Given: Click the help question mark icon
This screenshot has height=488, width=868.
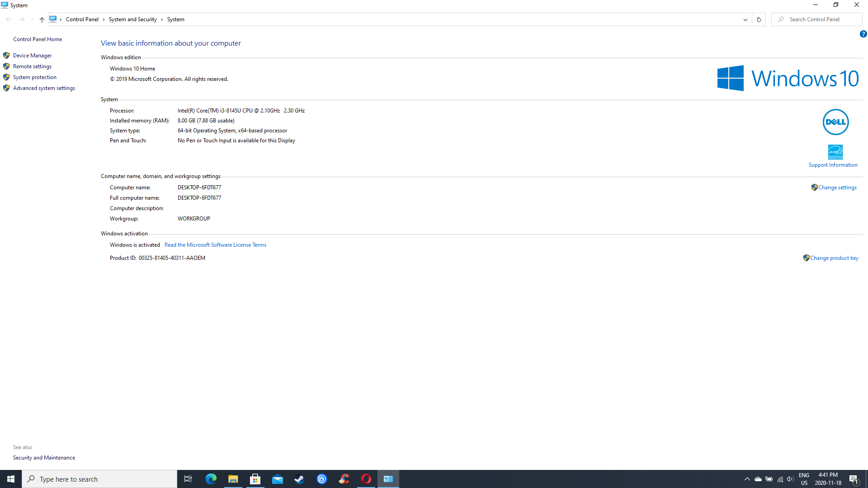Looking at the screenshot, I should coord(863,34).
